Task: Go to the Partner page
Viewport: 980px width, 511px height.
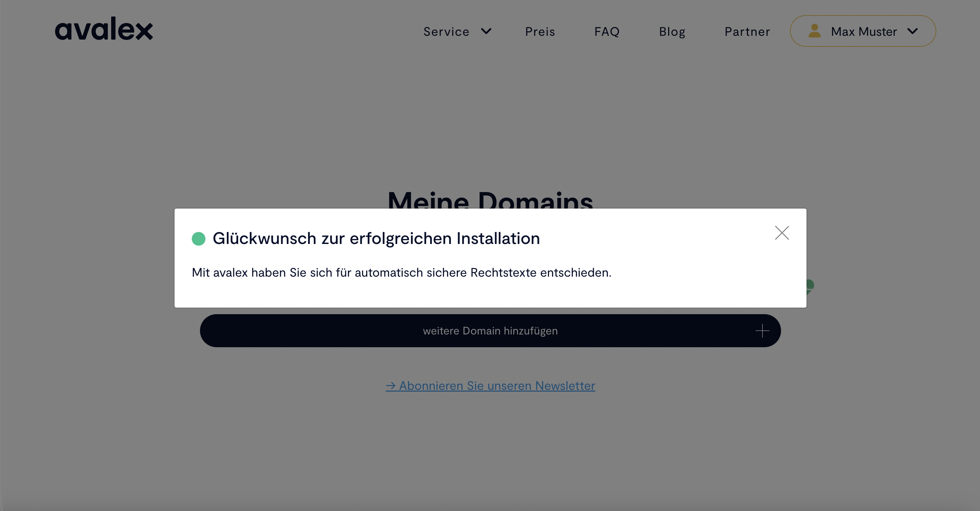Action: click(747, 32)
